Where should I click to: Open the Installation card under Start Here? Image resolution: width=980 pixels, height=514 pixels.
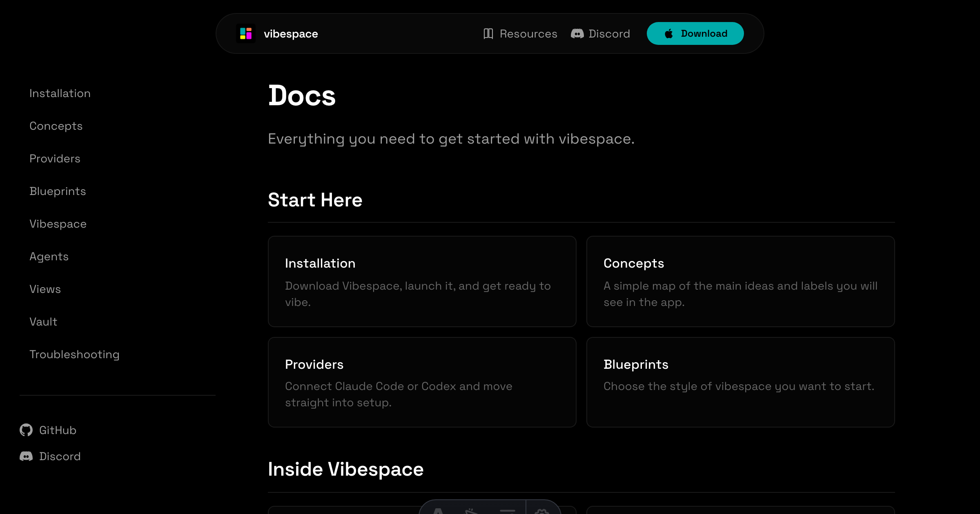(x=422, y=281)
